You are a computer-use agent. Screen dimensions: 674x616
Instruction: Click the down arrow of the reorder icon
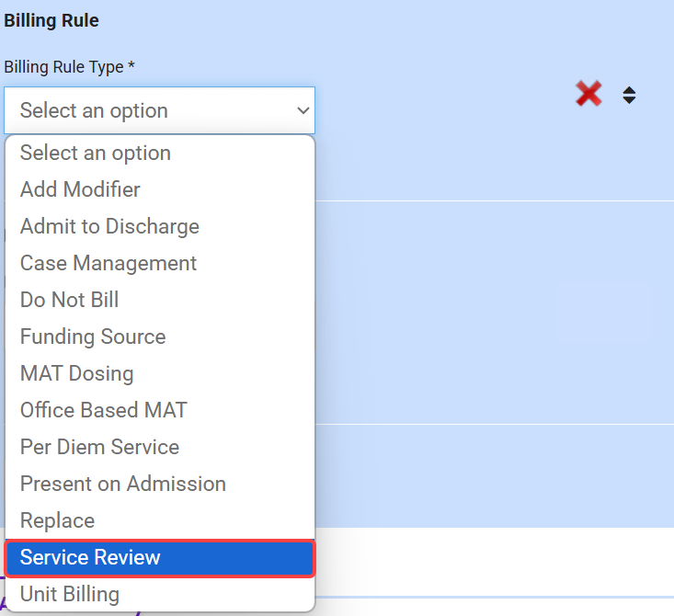(x=629, y=100)
